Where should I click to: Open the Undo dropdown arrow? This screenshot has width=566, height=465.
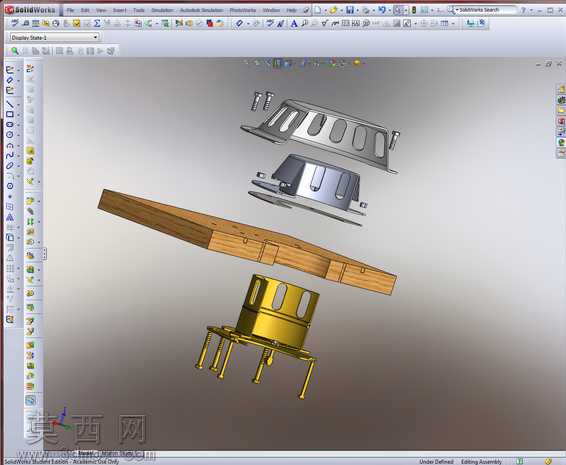[x=389, y=10]
